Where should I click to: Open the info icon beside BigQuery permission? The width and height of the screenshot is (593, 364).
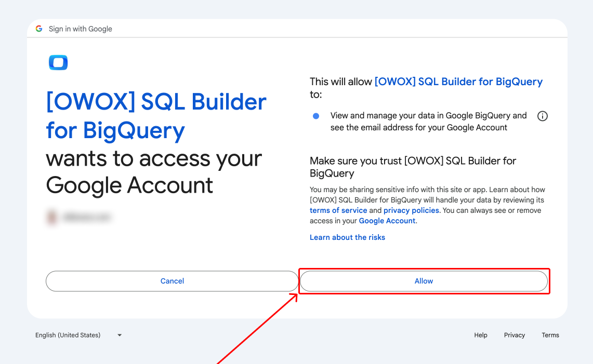pos(542,116)
